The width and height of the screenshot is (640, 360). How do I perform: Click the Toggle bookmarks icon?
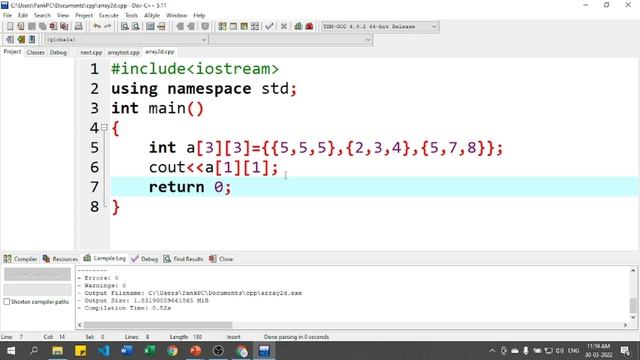[x=21, y=40]
